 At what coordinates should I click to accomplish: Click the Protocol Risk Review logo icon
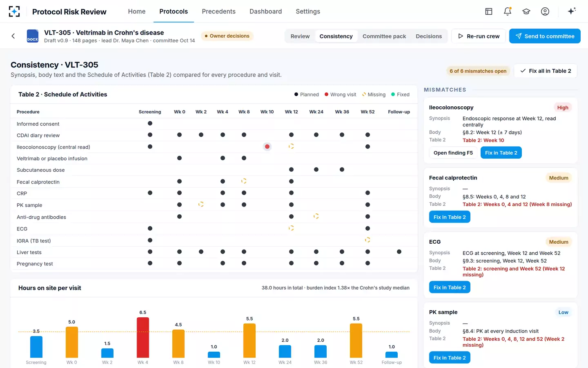14,11
